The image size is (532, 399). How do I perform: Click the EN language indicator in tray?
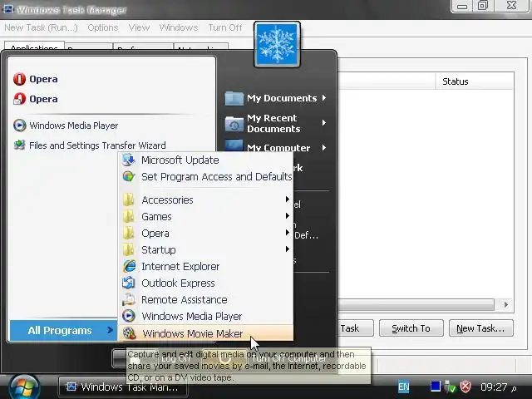[404, 387]
